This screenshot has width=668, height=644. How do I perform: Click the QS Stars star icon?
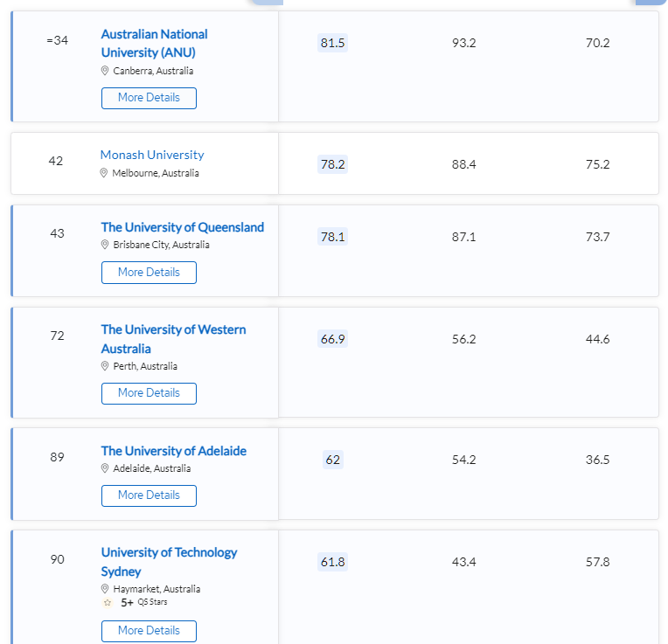coord(108,602)
